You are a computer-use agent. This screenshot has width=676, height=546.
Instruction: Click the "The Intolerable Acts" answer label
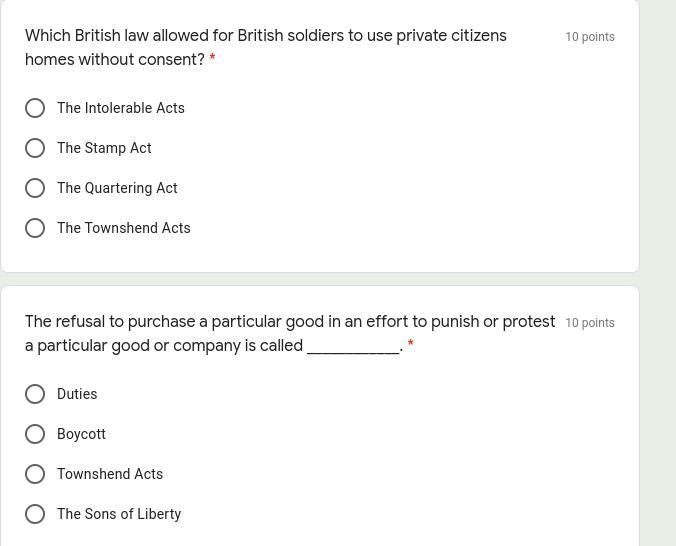pos(121,108)
